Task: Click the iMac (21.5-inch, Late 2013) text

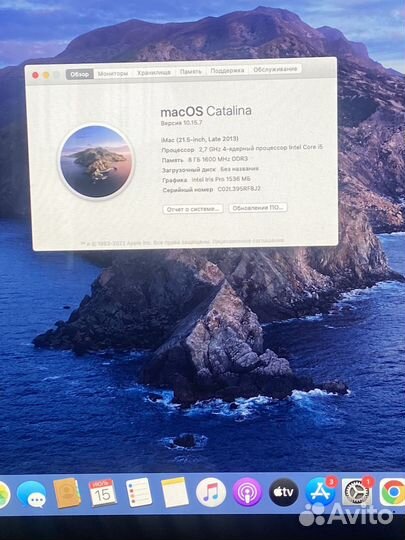Action: pyautogui.click(x=200, y=139)
